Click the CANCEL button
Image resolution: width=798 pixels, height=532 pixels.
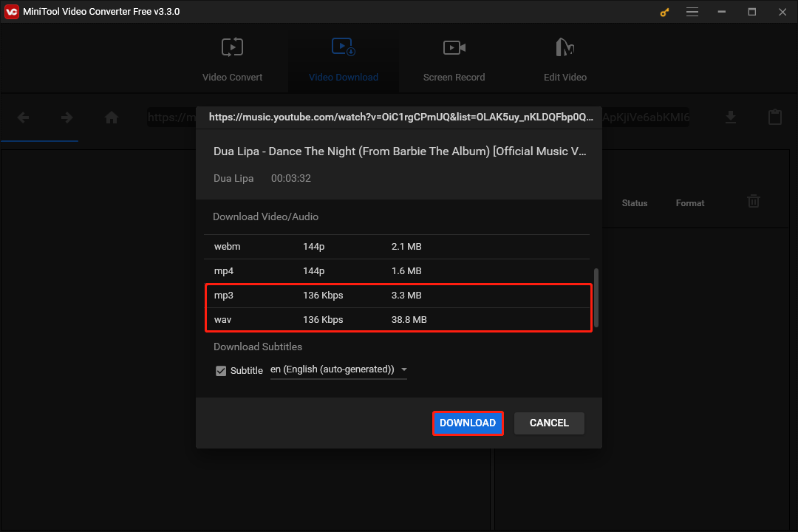click(x=549, y=423)
